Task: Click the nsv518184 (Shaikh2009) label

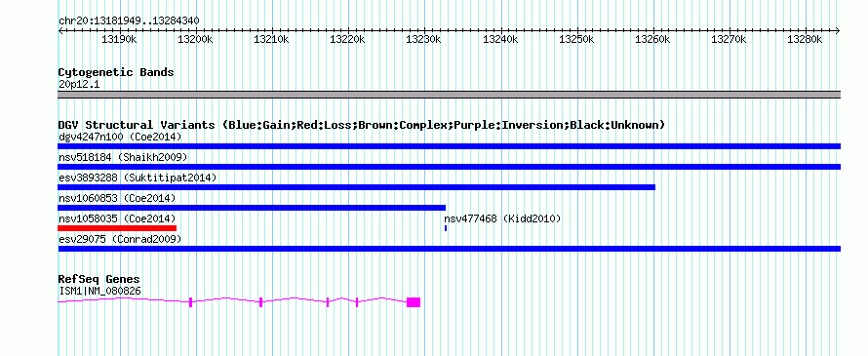Action: pyautogui.click(x=123, y=157)
